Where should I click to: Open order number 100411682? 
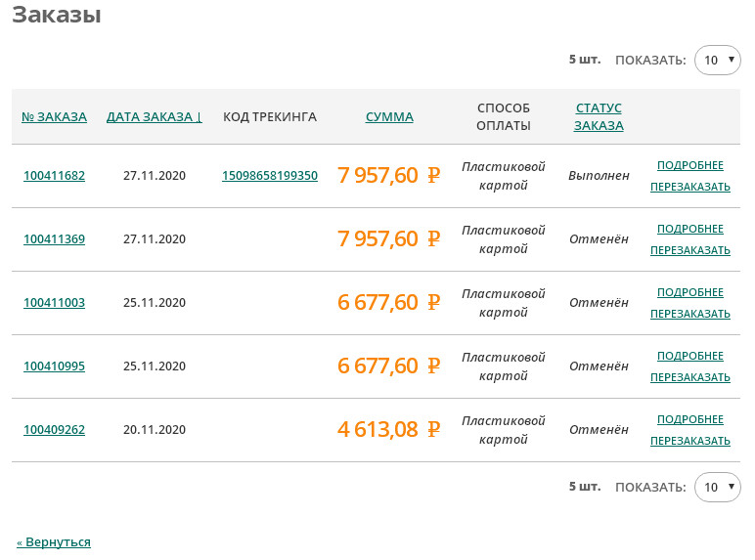54,176
